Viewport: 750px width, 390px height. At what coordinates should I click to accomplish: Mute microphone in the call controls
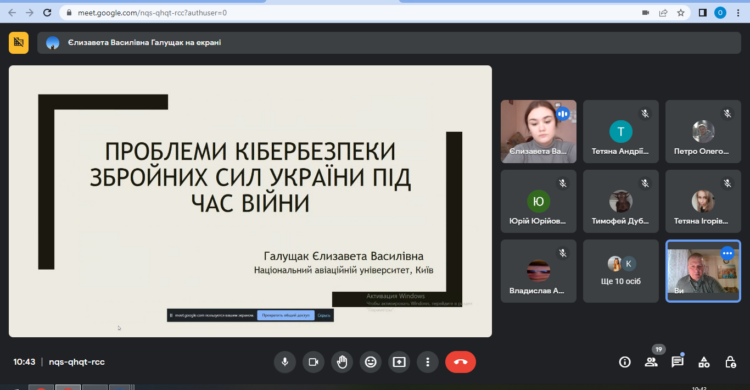(285, 362)
